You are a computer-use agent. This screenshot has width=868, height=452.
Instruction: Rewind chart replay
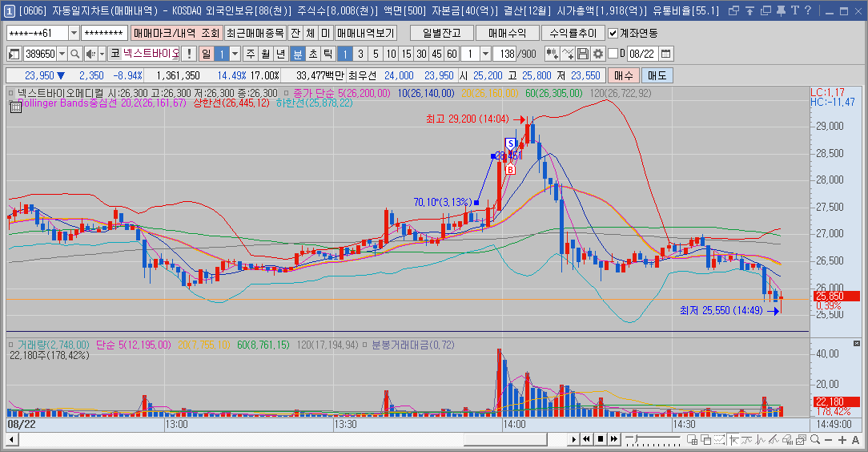(x=587, y=439)
